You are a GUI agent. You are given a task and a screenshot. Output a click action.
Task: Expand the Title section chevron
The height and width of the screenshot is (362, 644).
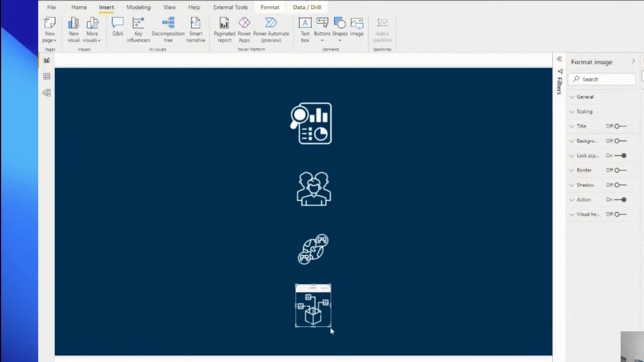[x=571, y=127]
